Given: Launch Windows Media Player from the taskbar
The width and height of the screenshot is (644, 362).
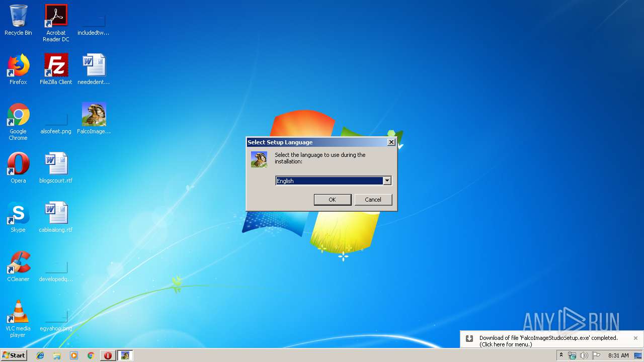Looking at the screenshot, I should (74, 355).
